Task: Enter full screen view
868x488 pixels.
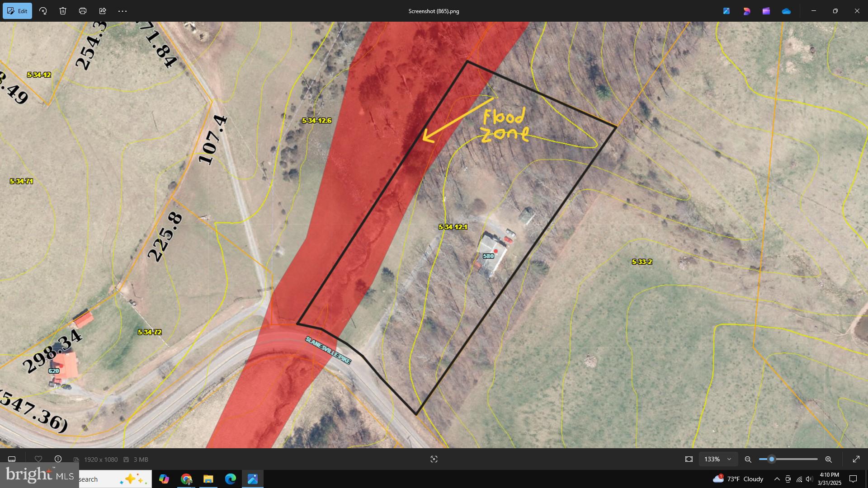Action: (x=856, y=459)
